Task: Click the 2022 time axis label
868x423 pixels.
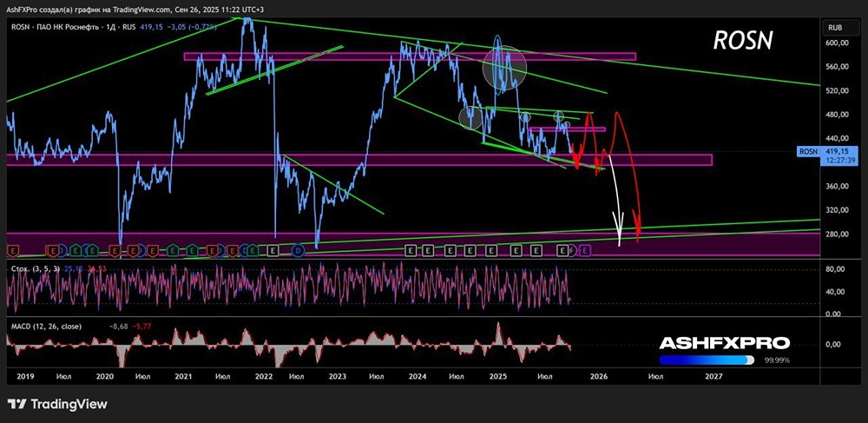Action: click(264, 376)
